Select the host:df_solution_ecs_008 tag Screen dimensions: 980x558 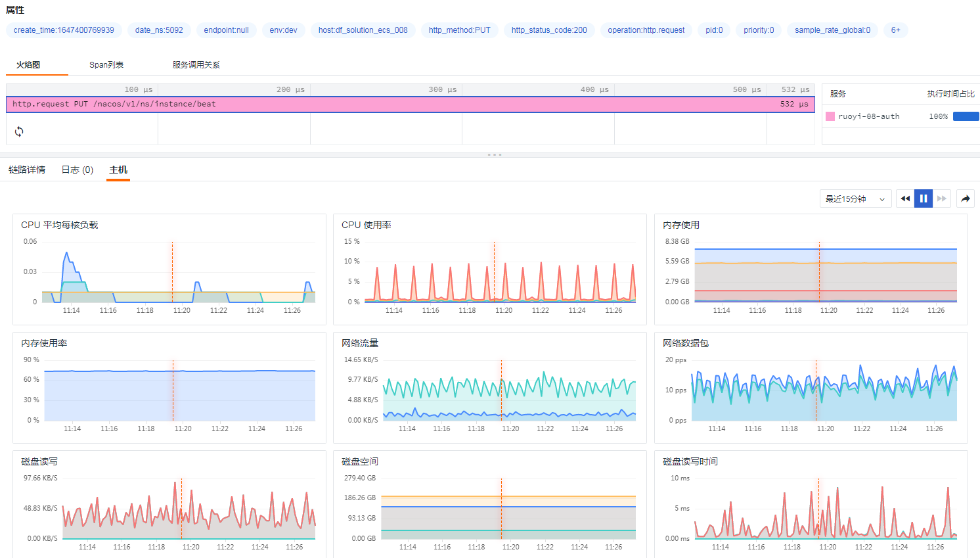tap(363, 30)
